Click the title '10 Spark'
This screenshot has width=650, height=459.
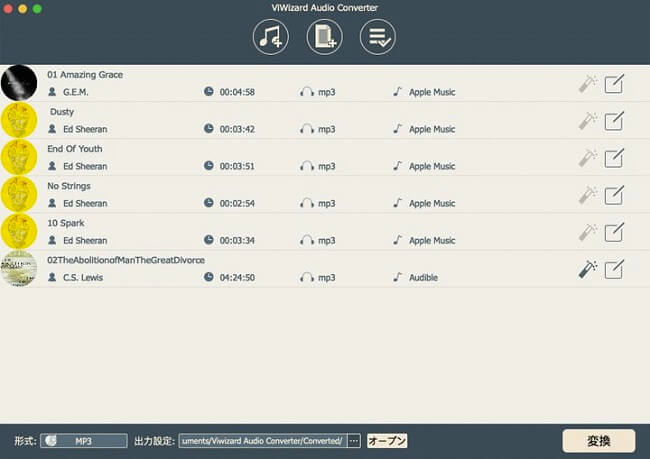tap(65, 223)
